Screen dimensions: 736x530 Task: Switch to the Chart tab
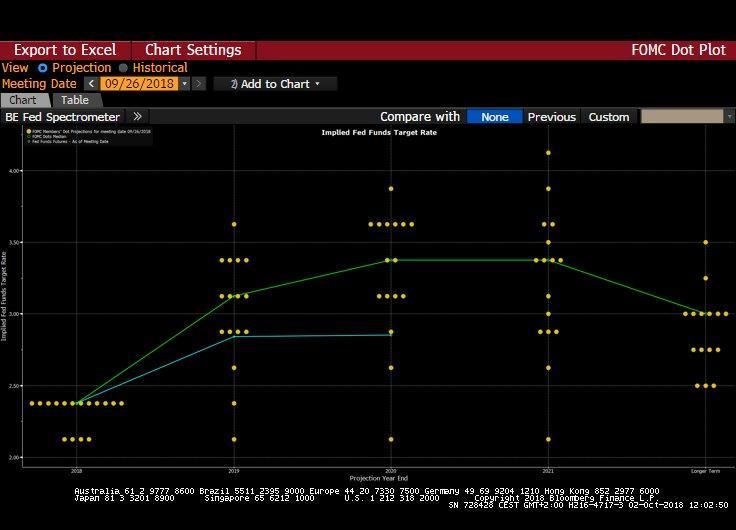tap(23, 100)
